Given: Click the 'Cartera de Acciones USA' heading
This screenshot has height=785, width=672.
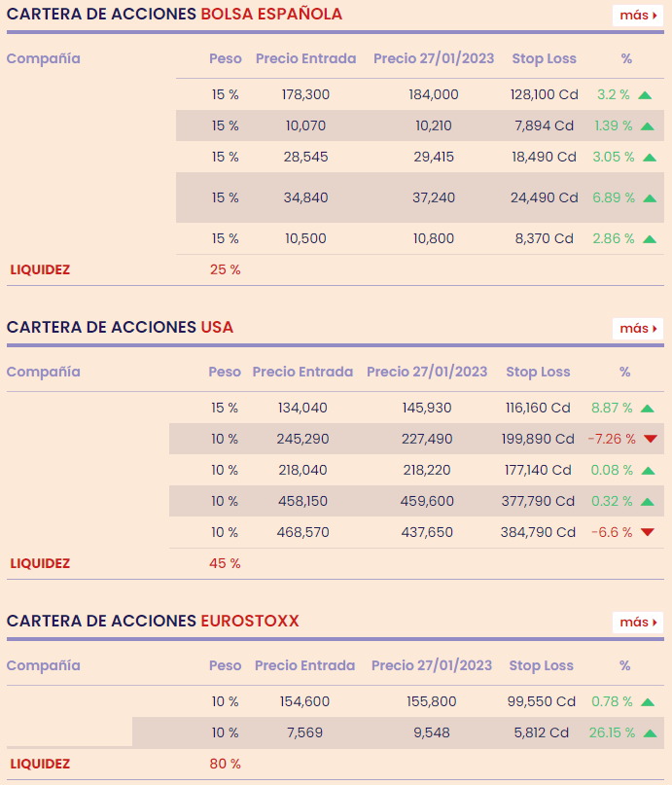Looking at the screenshot, I should click(x=120, y=328).
